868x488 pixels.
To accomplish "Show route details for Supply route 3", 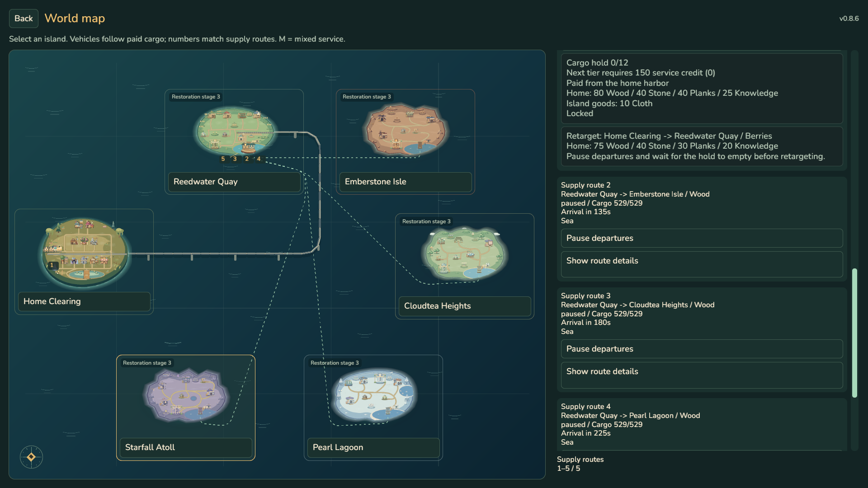I will coord(702,375).
